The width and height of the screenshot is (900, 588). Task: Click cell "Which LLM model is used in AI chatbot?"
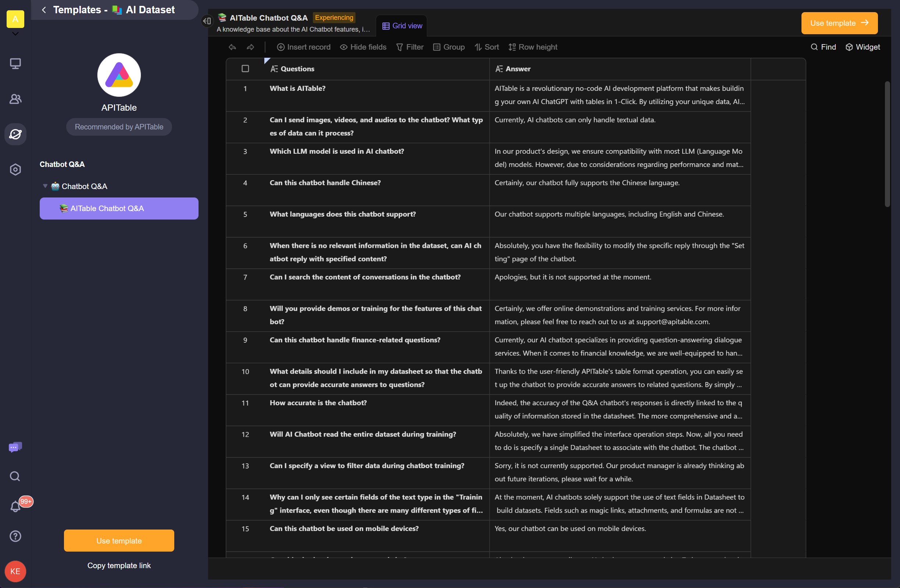(x=376, y=158)
